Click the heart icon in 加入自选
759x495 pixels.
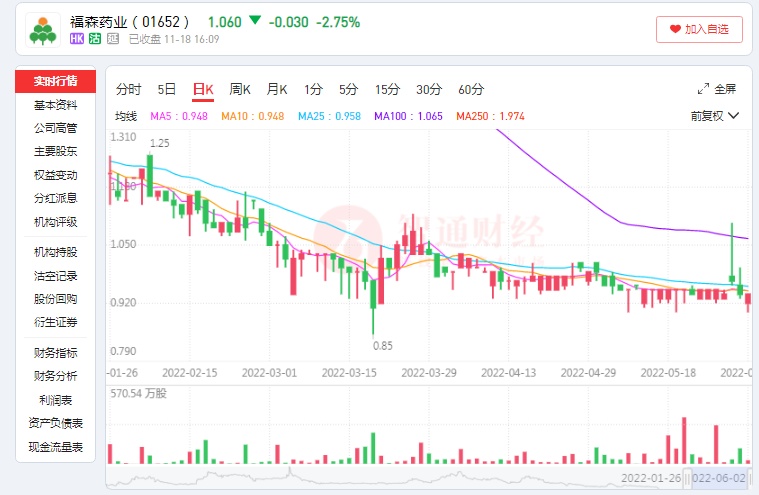point(675,30)
